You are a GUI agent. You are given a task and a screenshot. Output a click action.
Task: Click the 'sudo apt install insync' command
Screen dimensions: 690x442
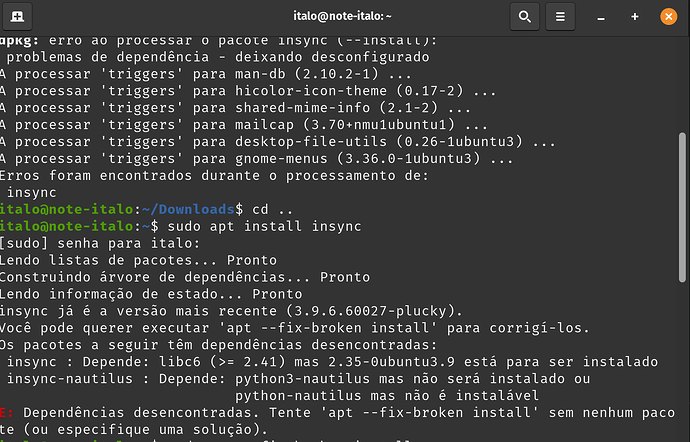click(x=264, y=226)
